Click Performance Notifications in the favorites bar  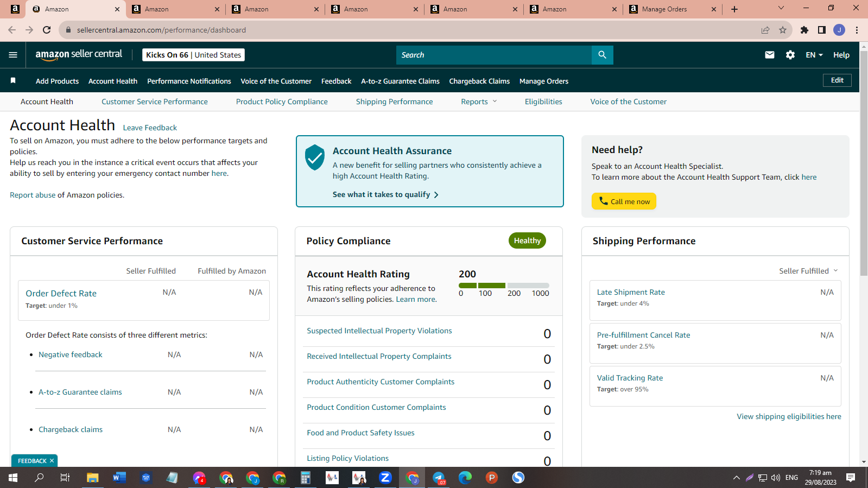189,81
